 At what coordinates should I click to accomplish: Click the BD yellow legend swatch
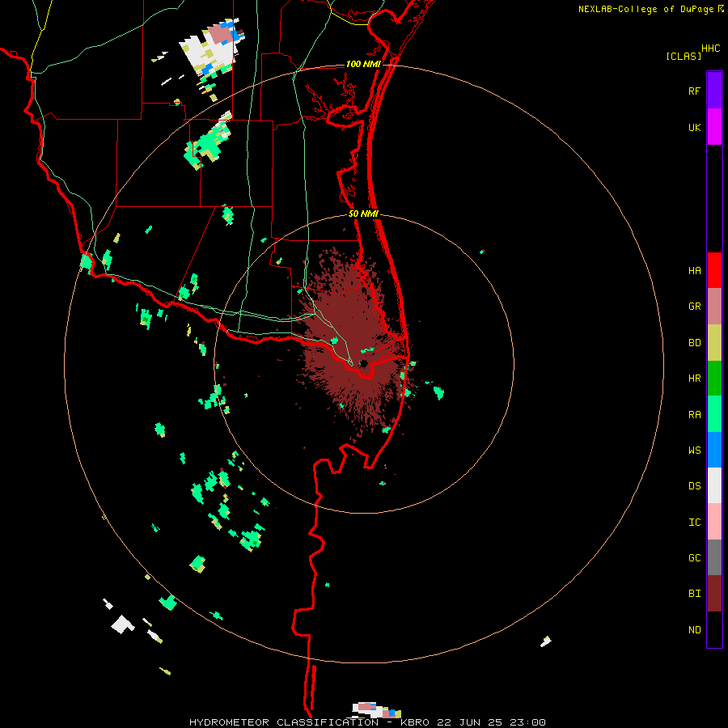[x=714, y=343]
